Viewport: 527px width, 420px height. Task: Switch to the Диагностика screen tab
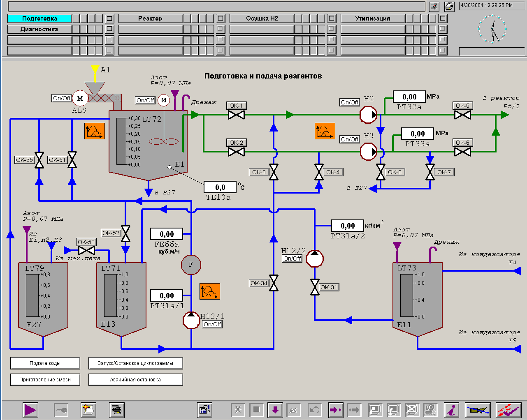[x=39, y=29]
